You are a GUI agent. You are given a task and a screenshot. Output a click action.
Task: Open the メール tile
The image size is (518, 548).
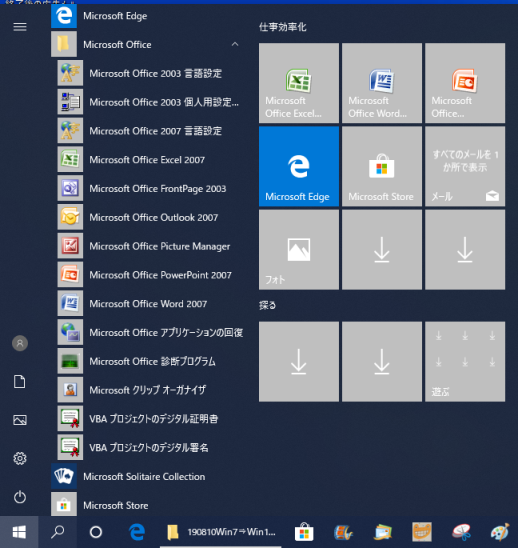(x=465, y=166)
